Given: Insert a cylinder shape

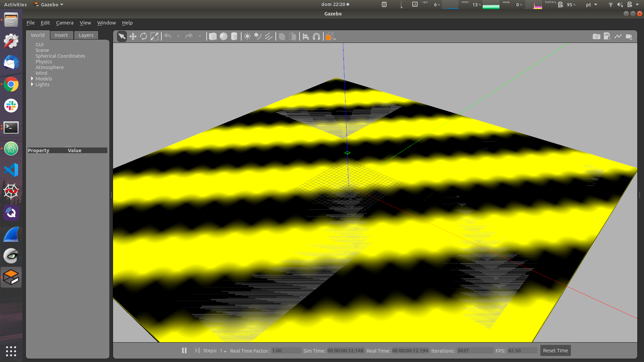Looking at the screenshot, I should 234,37.
